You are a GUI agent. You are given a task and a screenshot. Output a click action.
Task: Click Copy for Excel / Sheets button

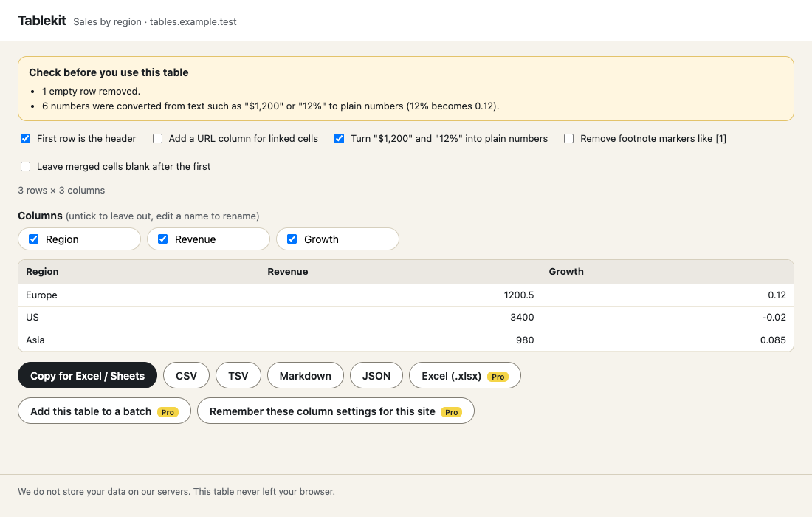click(88, 376)
